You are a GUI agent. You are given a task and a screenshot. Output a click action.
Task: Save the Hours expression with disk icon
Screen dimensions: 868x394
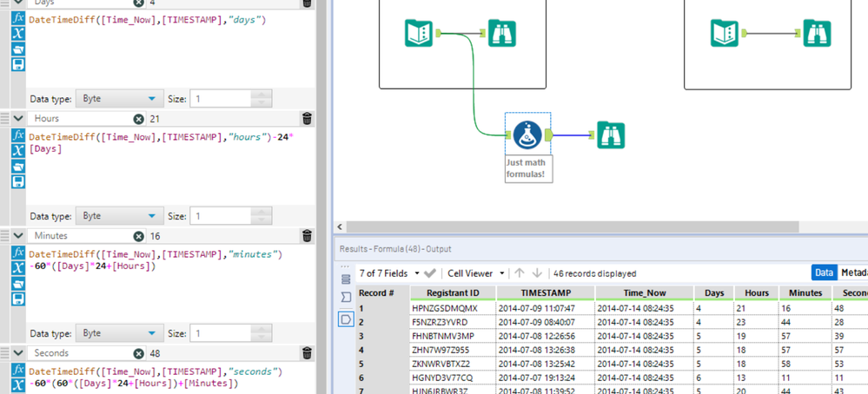pyautogui.click(x=18, y=181)
